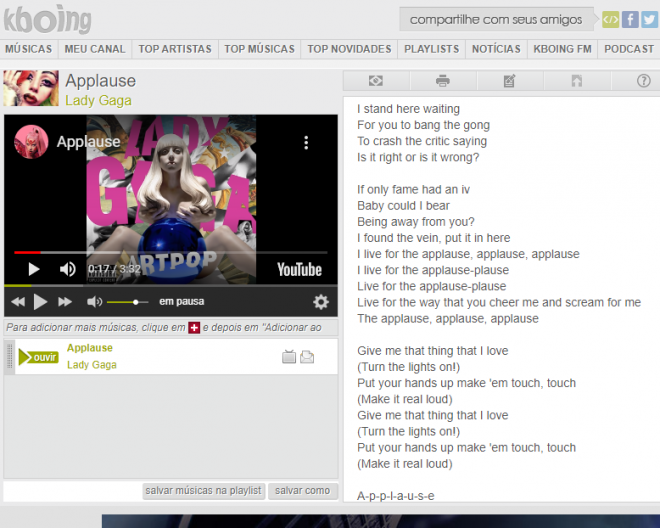Screen dimensions: 660x528
Task: Click salvar como button
Action: (x=303, y=491)
